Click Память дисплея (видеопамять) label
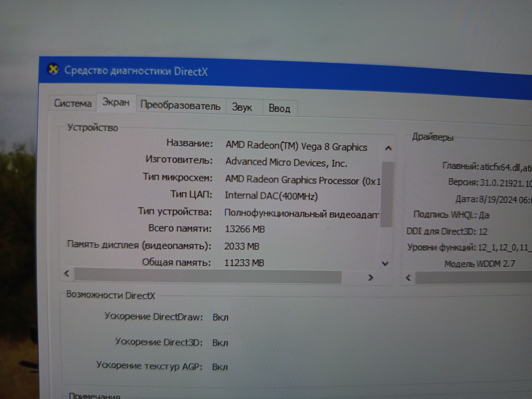 coord(139,245)
